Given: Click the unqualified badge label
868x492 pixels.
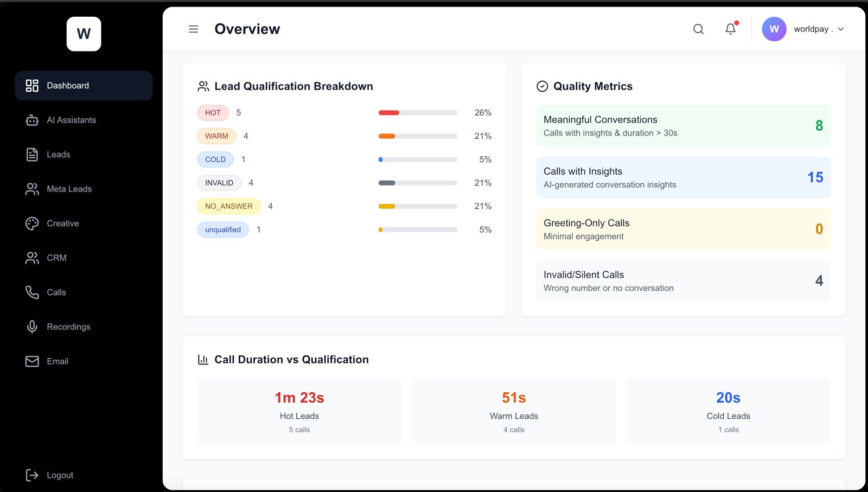Looking at the screenshot, I should (222, 229).
